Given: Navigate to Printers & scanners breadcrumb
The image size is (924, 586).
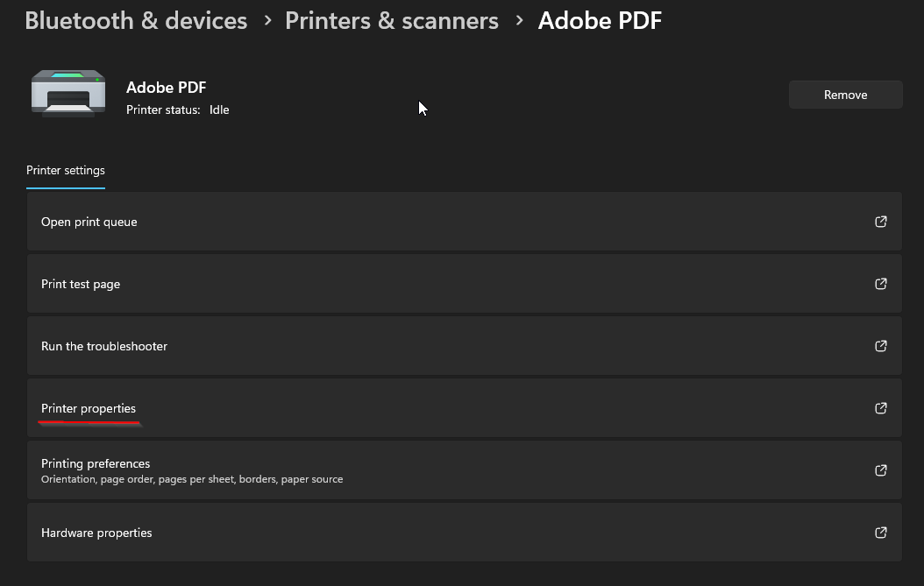Looking at the screenshot, I should pos(392,21).
